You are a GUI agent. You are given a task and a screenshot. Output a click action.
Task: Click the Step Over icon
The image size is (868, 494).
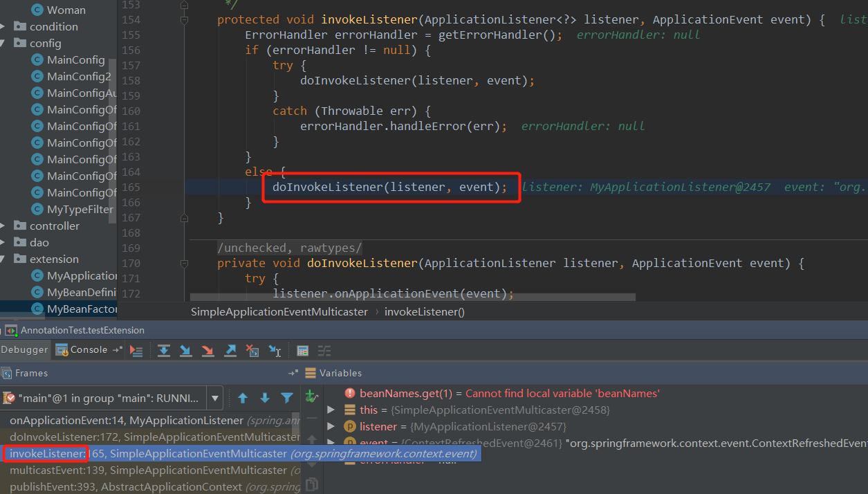(164, 351)
